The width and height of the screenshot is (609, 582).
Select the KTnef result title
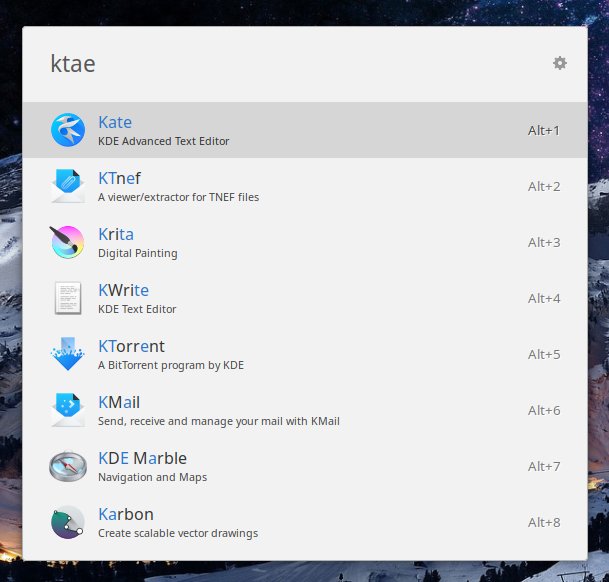119,178
